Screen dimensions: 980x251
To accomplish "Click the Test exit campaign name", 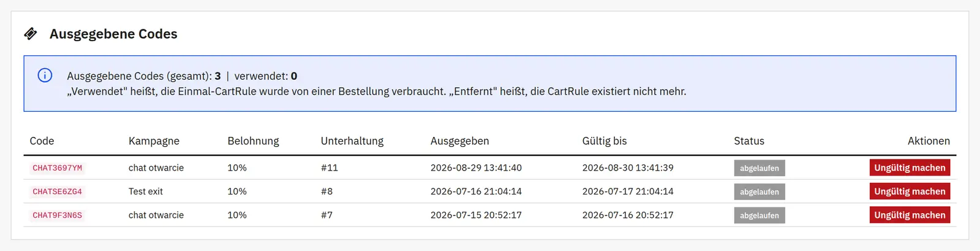I will [146, 191].
